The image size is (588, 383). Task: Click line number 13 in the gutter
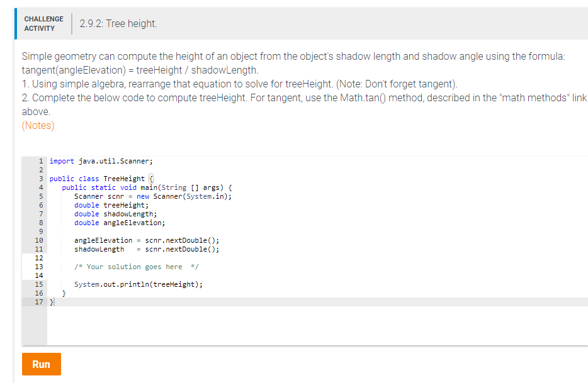pos(40,266)
